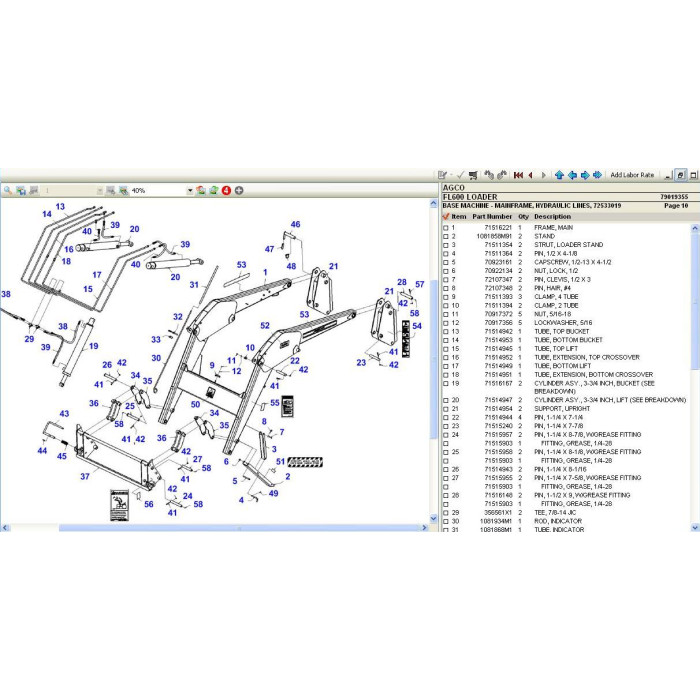The width and height of the screenshot is (700, 700).
Task: Click description NUT, LOCK, 1/2
Action: (556, 271)
